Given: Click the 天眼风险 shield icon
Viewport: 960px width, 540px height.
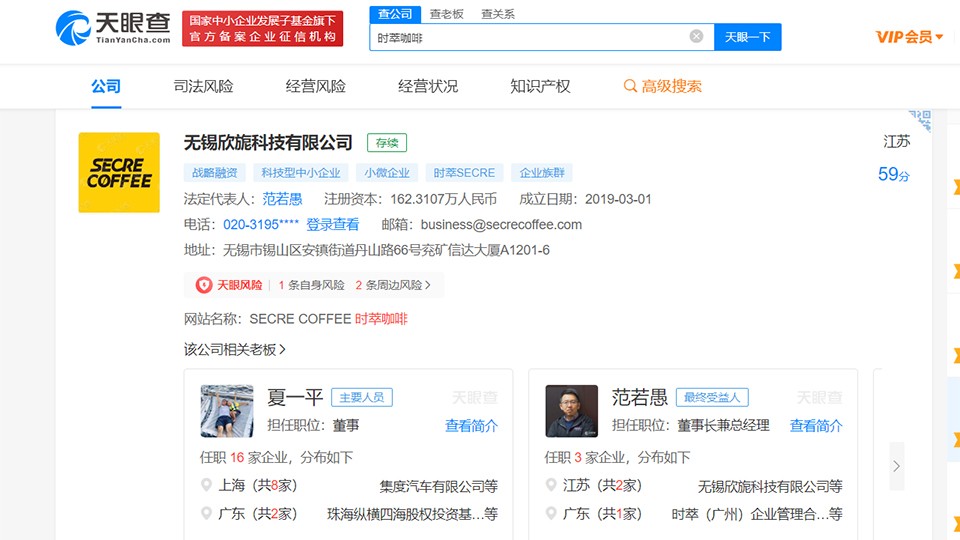Looking at the screenshot, I should point(204,285).
